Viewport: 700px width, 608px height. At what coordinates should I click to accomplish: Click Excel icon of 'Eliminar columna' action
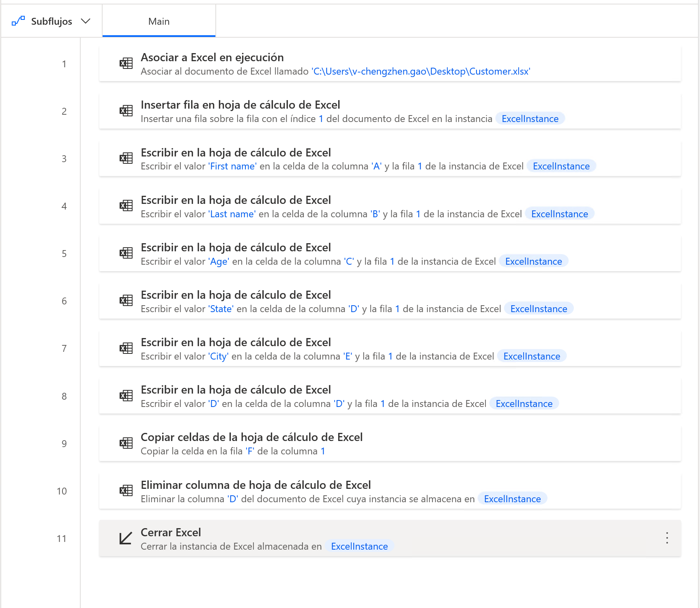click(x=126, y=491)
